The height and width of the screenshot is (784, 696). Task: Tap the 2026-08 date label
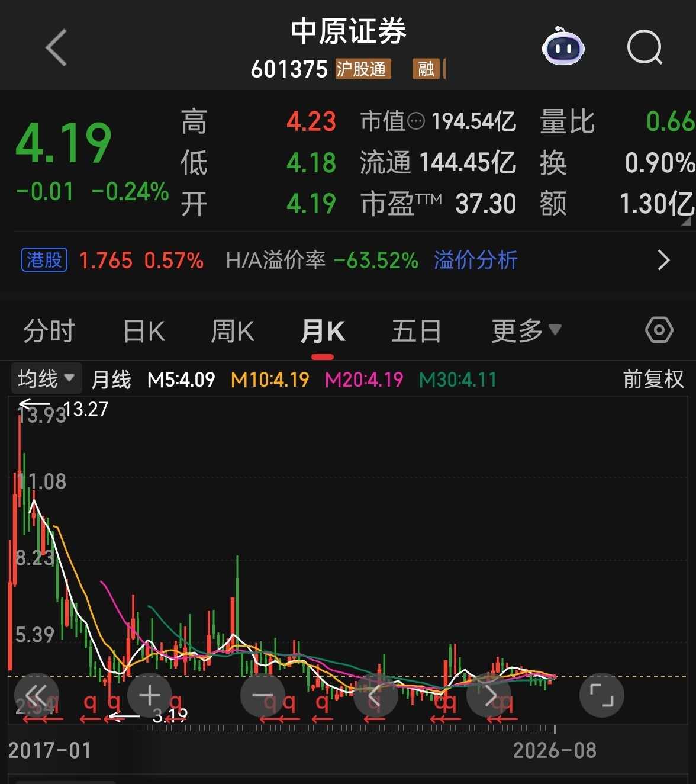(x=555, y=751)
